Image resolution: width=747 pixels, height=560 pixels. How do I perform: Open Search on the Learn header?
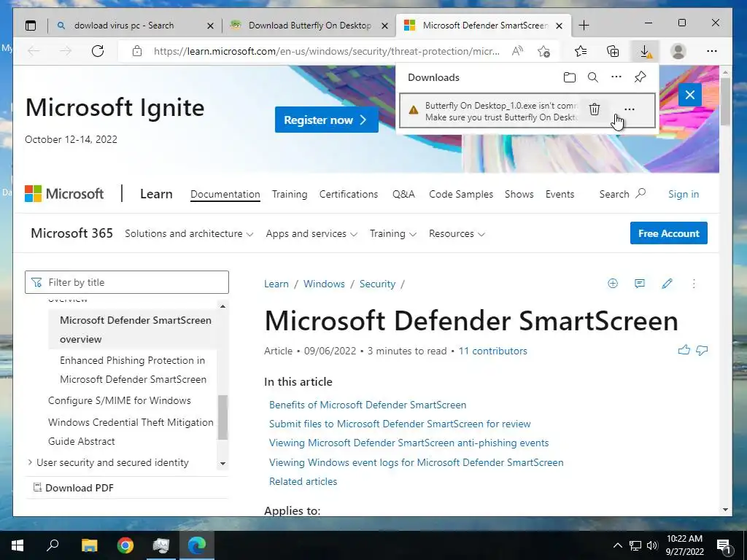622,194
